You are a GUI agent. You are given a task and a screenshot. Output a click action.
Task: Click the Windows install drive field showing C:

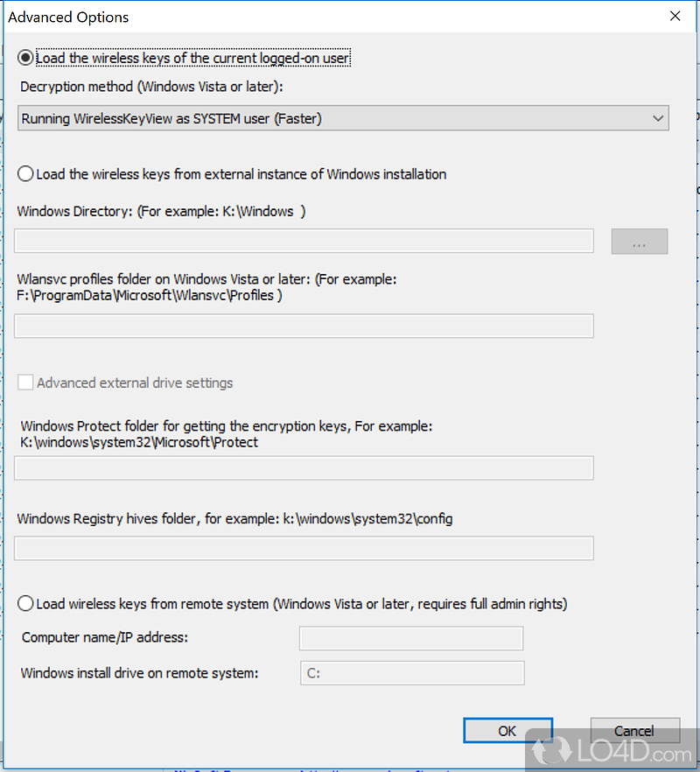411,673
